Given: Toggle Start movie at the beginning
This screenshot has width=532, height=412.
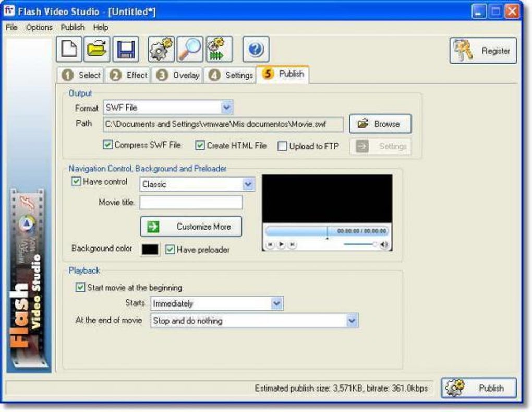Looking at the screenshot, I should coord(80,288).
